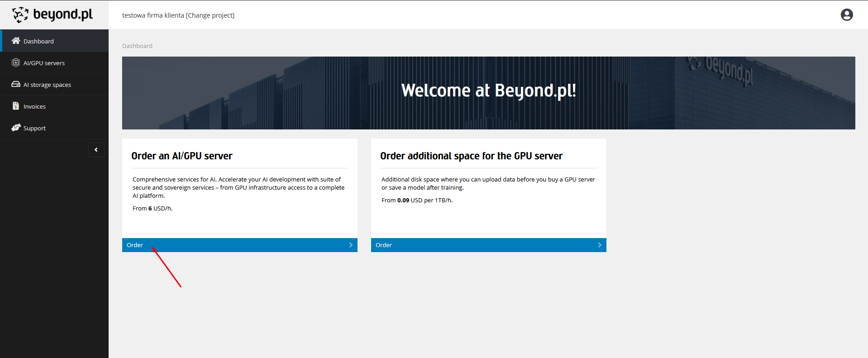This screenshot has height=358, width=868.
Task: Click the Change project link
Action: point(210,15)
